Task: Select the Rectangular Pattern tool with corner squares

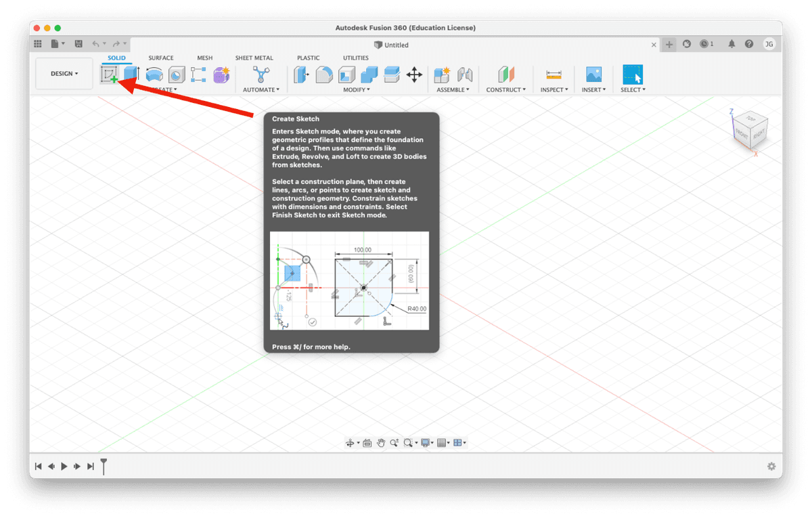Action: [199, 74]
